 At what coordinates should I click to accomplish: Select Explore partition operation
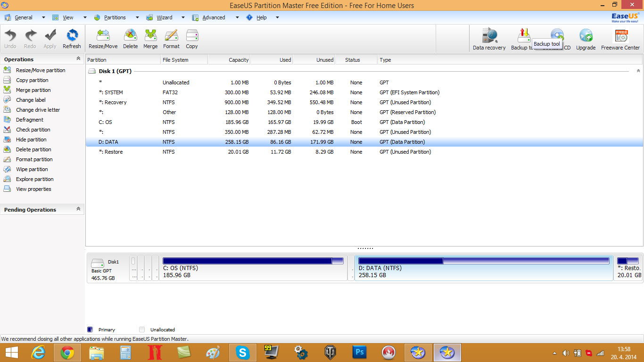(x=34, y=179)
